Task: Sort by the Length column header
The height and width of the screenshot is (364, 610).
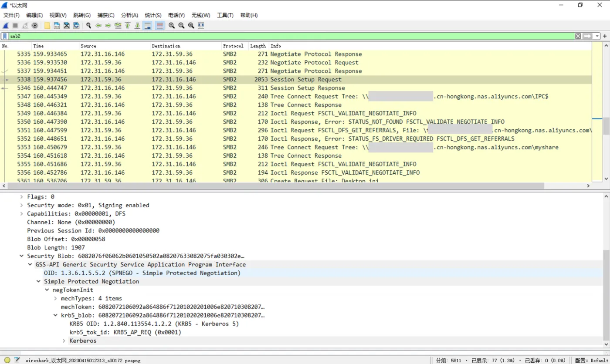Action: click(x=258, y=46)
